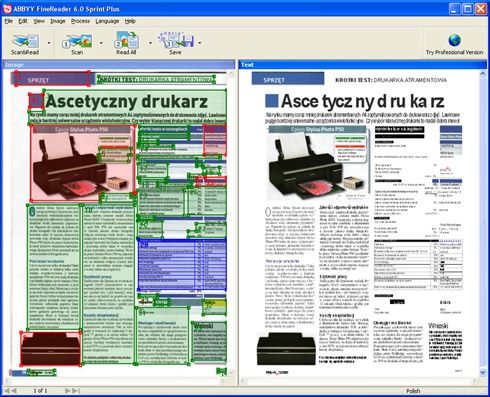Click the Text pane horizontal scroll right arrow
This screenshot has width=490, height=397.
coord(475,381)
